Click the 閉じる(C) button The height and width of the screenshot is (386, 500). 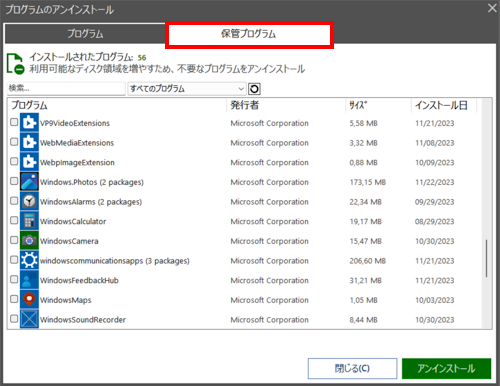click(x=352, y=368)
